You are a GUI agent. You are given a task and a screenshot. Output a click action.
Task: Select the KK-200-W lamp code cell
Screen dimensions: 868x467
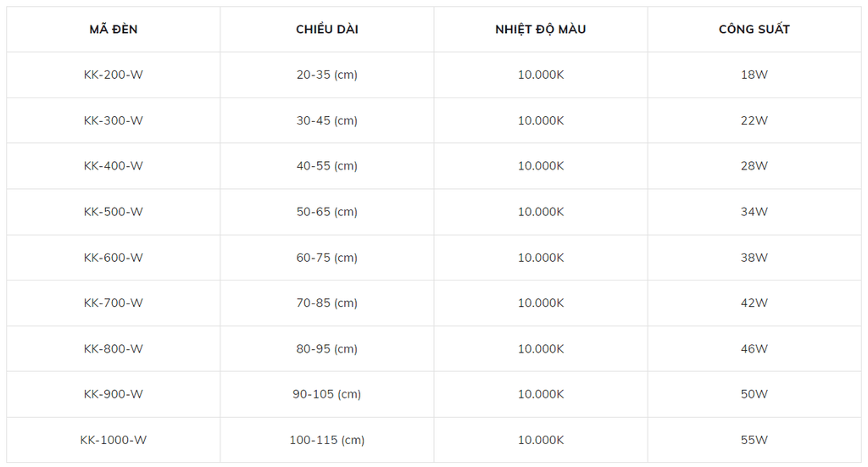(114, 75)
